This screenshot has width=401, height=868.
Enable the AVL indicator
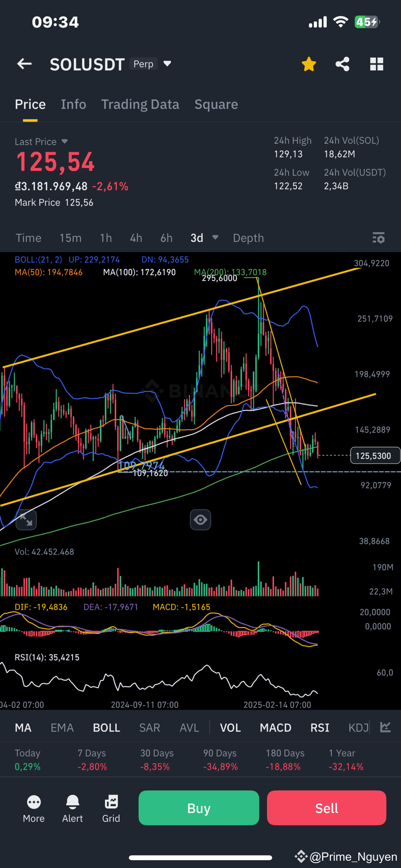coord(189,728)
